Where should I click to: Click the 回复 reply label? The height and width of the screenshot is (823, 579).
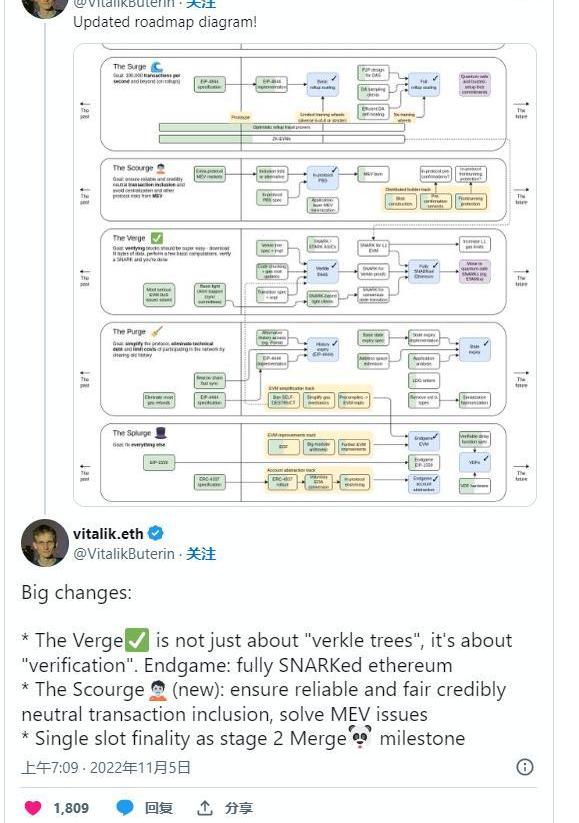pos(159,808)
